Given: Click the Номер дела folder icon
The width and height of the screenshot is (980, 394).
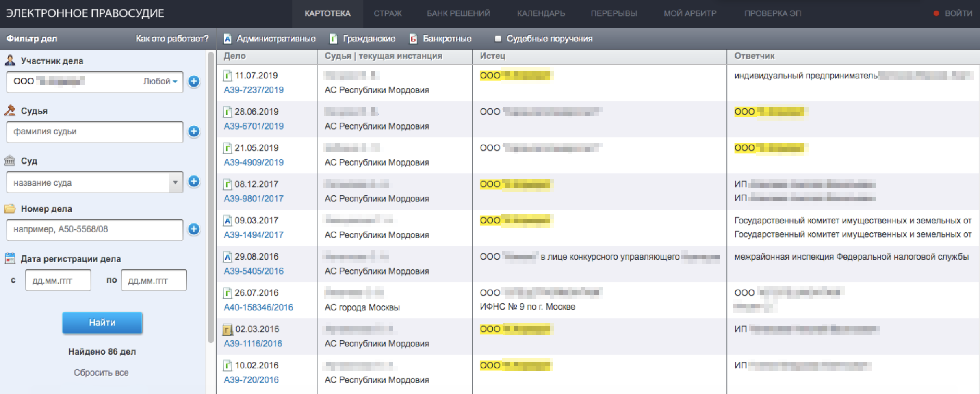Looking at the screenshot, I should tap(10, 209).
